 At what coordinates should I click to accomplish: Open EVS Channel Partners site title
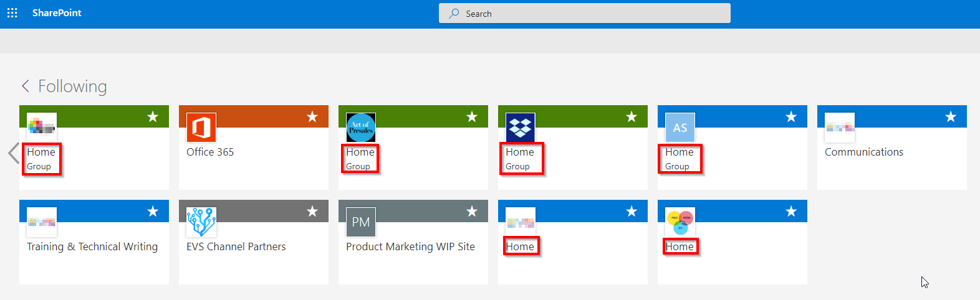236,246
